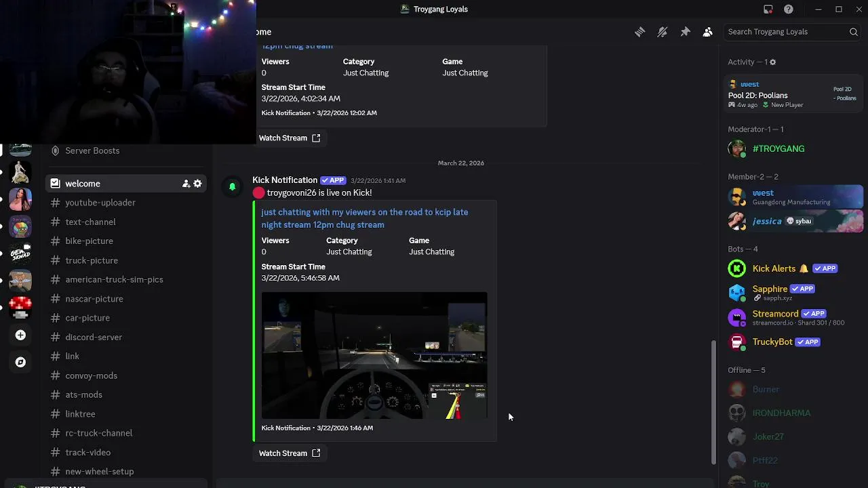
Task: Select rc-truck-channel in channel list
Action: pos(125,433)
